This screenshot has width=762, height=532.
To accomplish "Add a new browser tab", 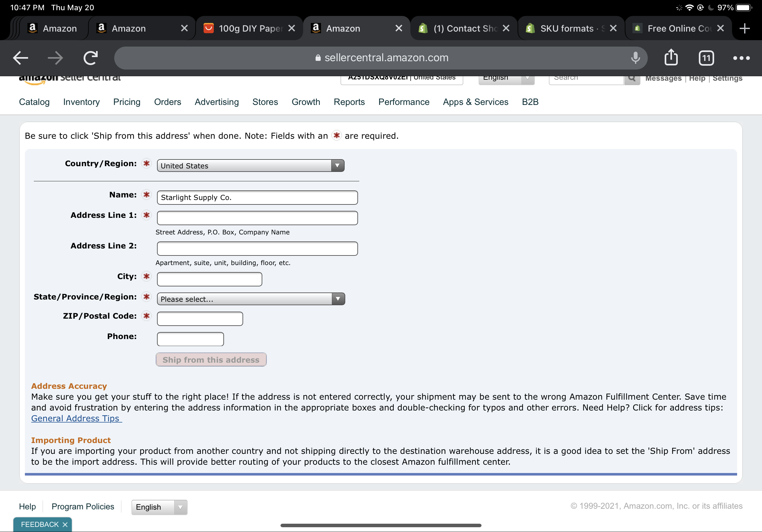I will point(745,28).
